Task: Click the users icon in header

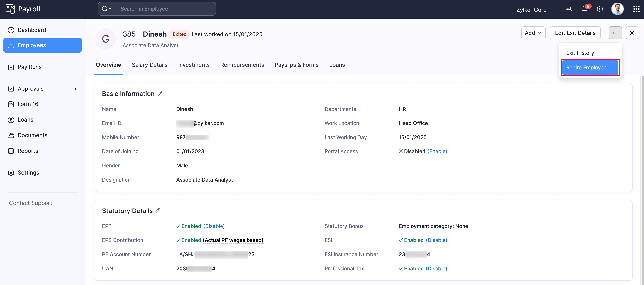Action: [569, 9]
